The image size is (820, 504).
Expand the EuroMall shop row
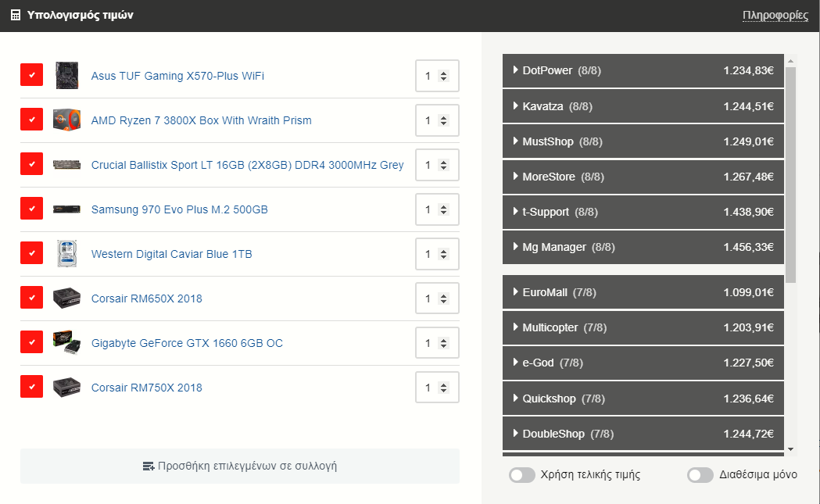(x=643, y=292)
